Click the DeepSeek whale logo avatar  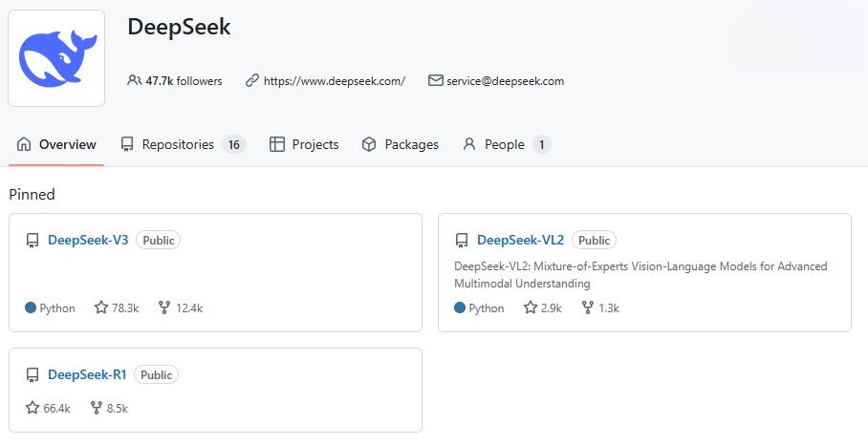point(56,58)
